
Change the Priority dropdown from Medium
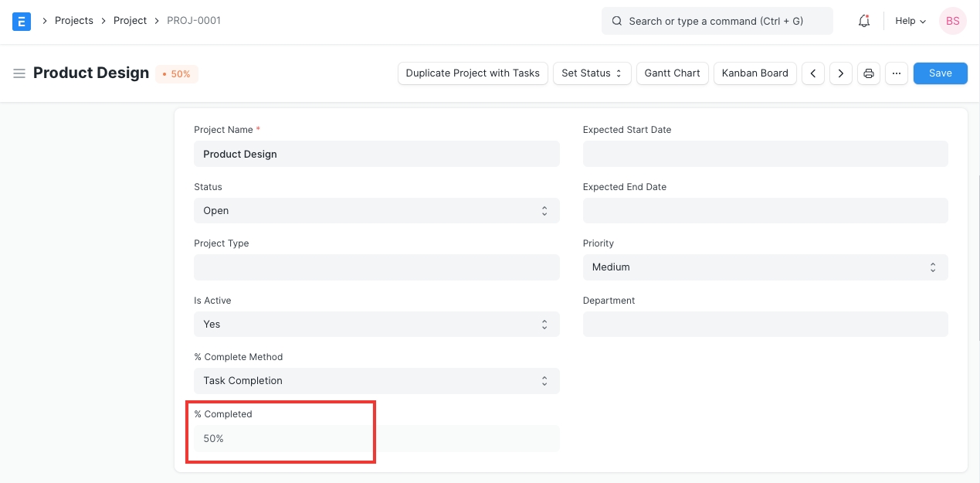coord(765,267)
